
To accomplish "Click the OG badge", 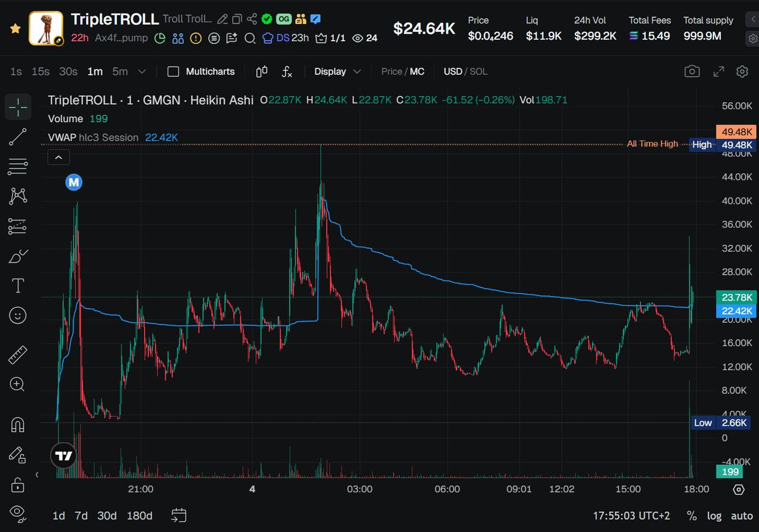I will click(x=283, y=19).
